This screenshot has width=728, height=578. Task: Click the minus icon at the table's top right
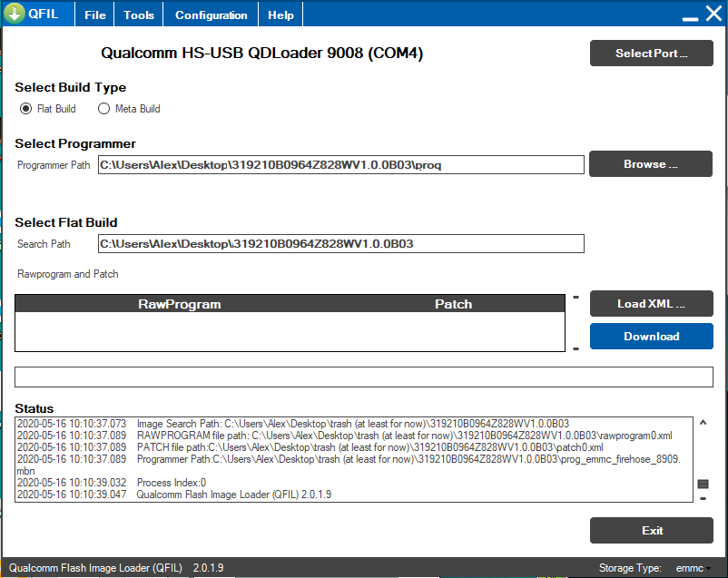point(576,297)
